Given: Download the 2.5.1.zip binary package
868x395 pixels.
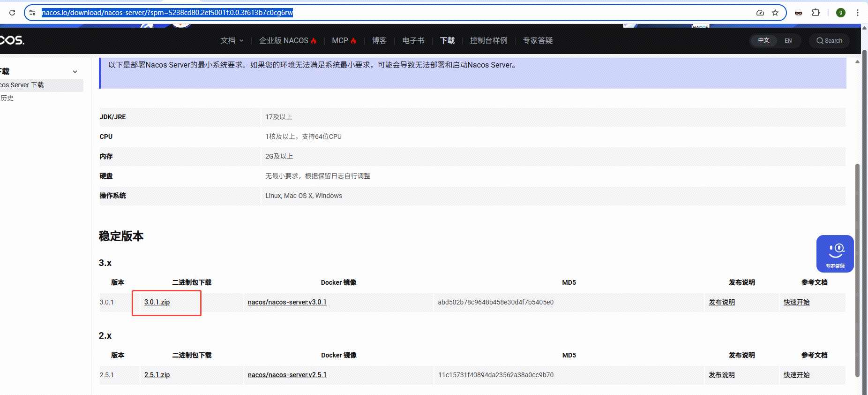Looking at the screenshot, I should point(157,375).
